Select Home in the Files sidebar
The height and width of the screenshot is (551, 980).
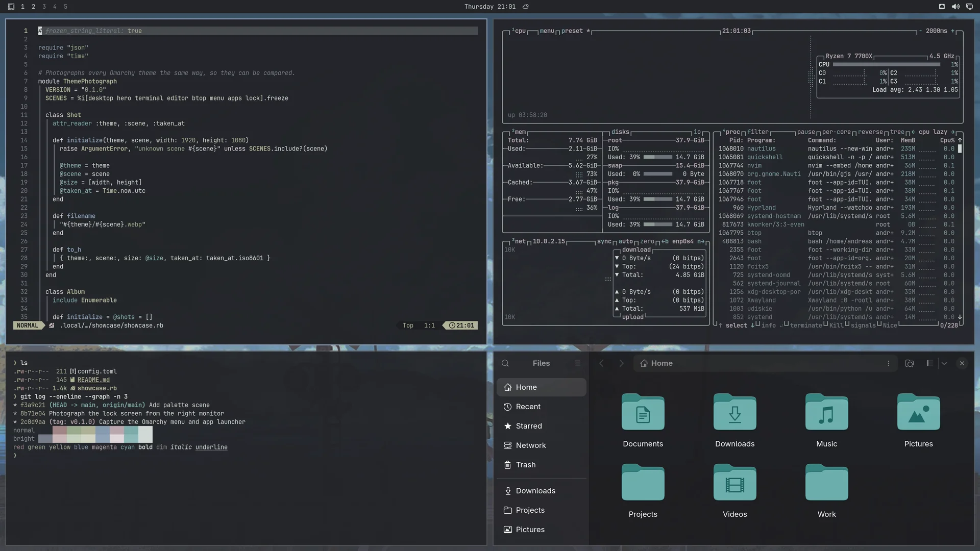click(542, 387)
